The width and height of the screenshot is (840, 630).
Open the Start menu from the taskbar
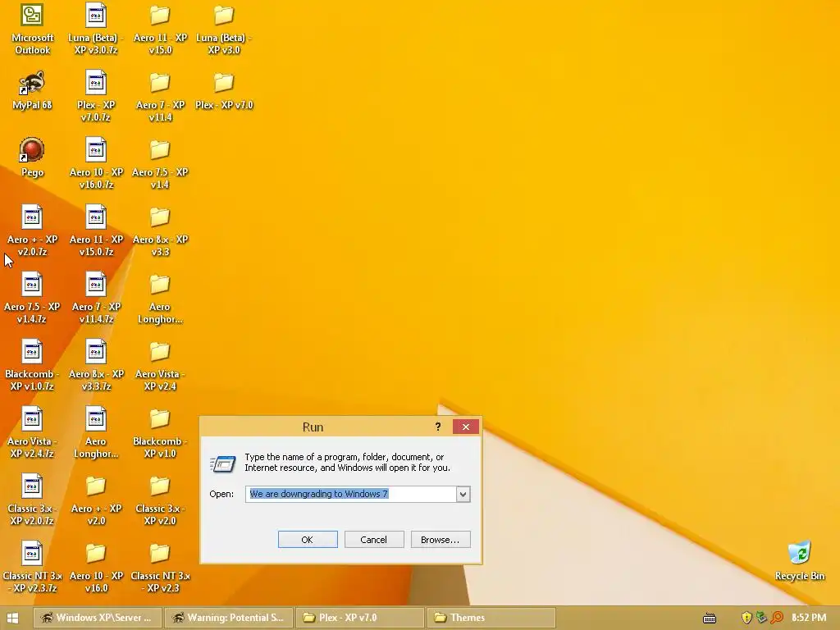13,618
